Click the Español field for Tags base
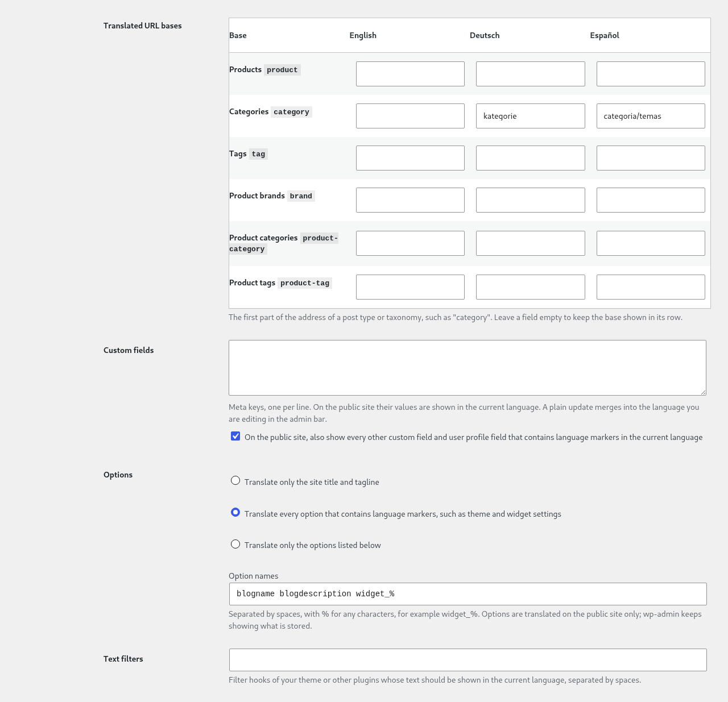This screenshot has width=728, height=702. 651,158
